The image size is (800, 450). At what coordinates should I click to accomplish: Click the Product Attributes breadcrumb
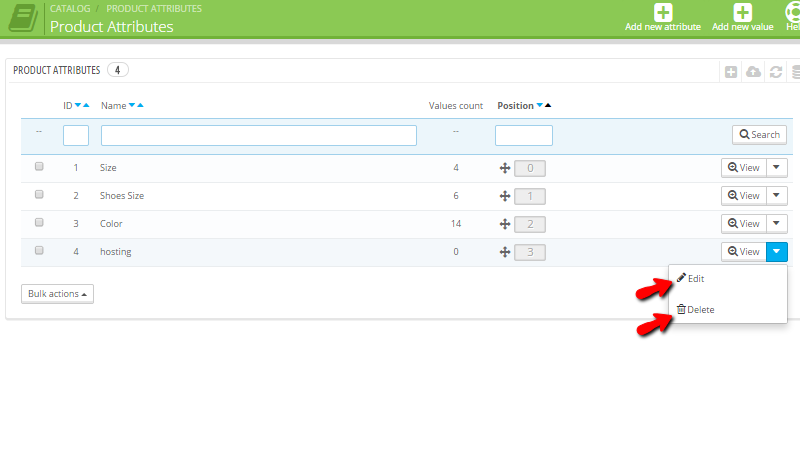pyautogui.click(x=154, y=9)
